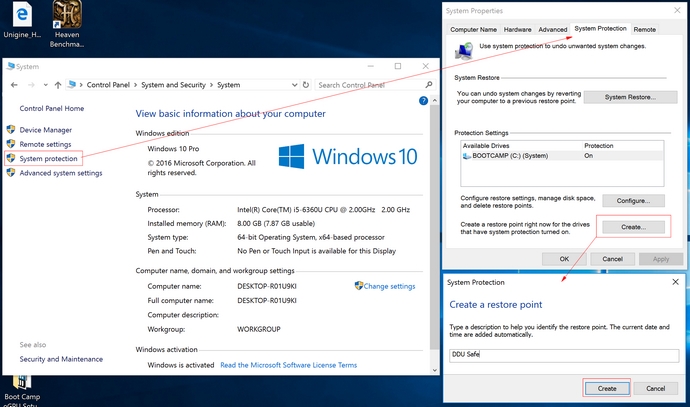Click OK in System Properties

coord(564,259)
